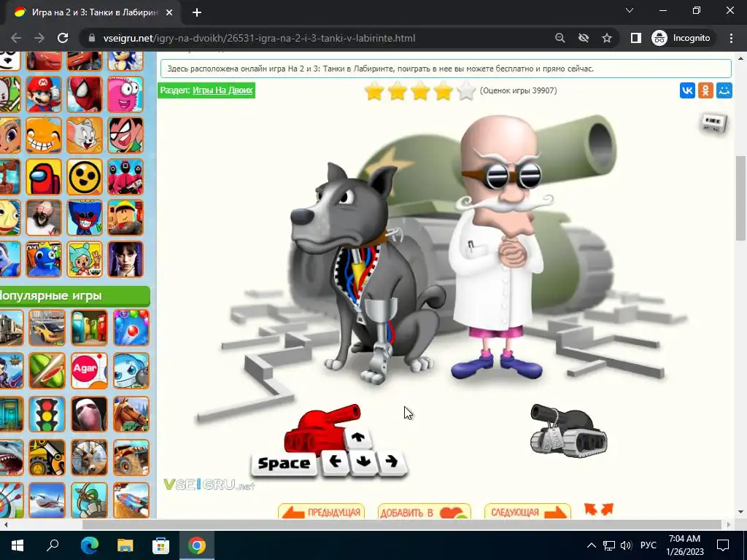Click the horizontal page scrollbar
747x560 pixels.
click(402, 524)
